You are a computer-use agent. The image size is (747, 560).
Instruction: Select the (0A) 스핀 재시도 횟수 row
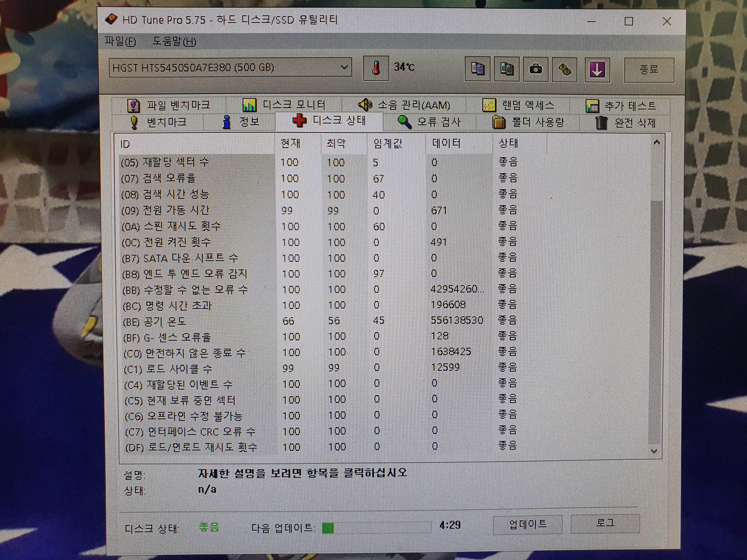(x=319, y=226)
